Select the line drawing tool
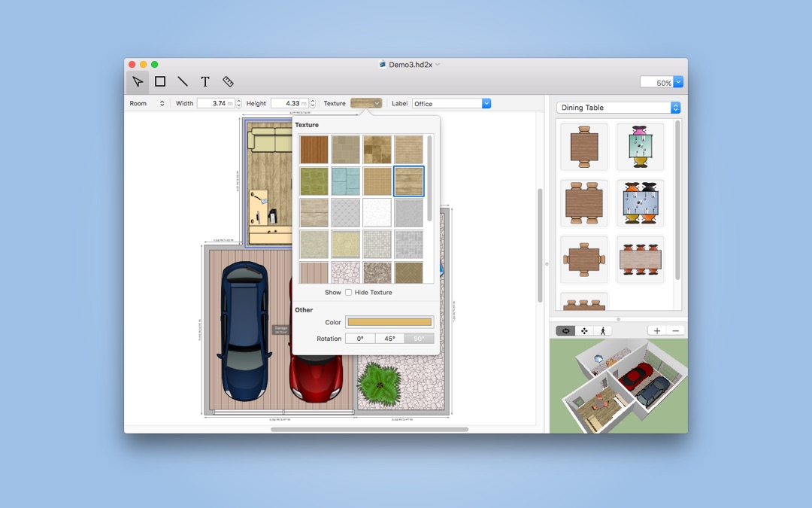 (183, 82)
